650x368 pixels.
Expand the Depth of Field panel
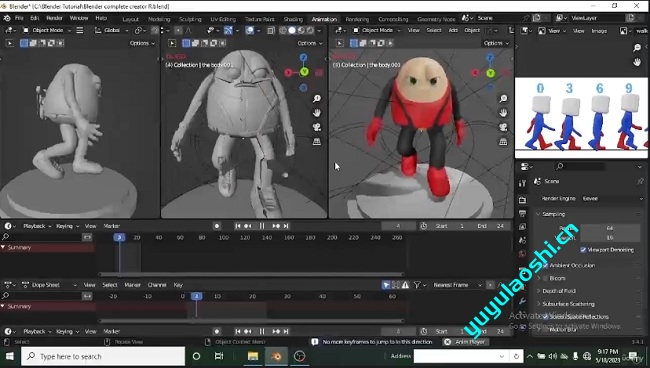(559, 291)
